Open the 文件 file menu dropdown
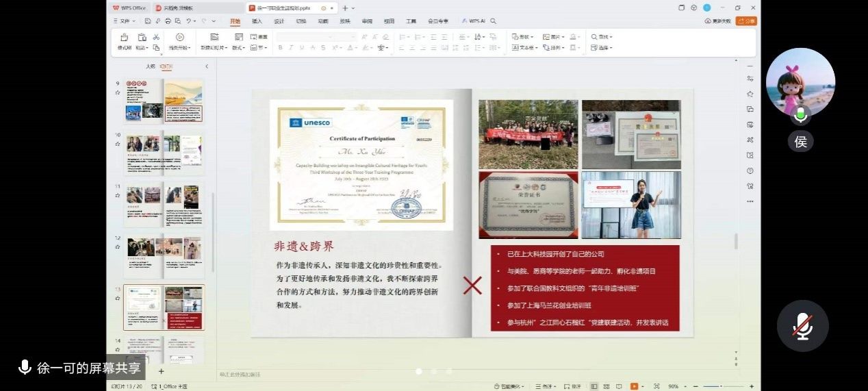The width and height of the screenshot is (868, 391). click(x=124, y=21)
